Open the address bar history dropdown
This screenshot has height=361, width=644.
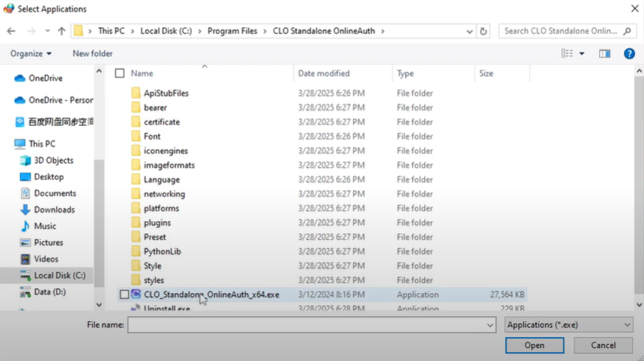coord(470,32)
